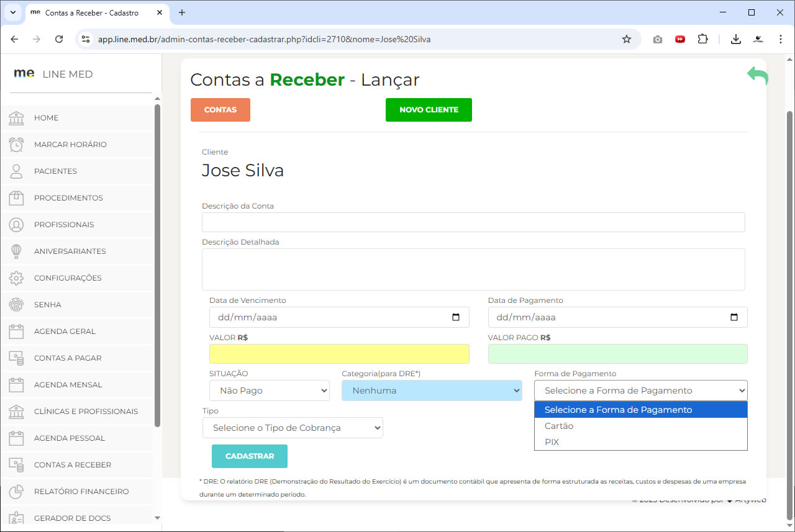This screenshot has width=795, height=532.
Task: Submit form with CADASTRAR button
Action: (x=250, y=456)
